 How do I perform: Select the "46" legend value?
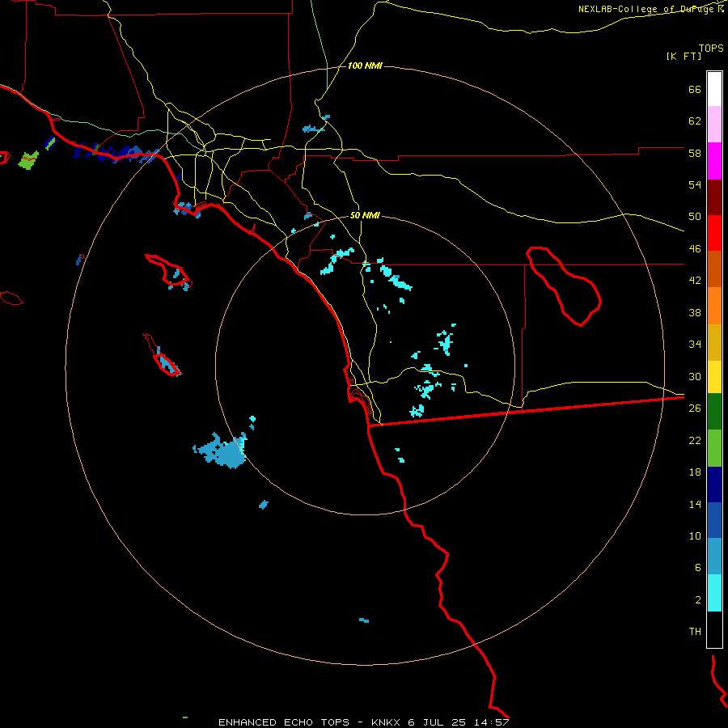[695, 249]
